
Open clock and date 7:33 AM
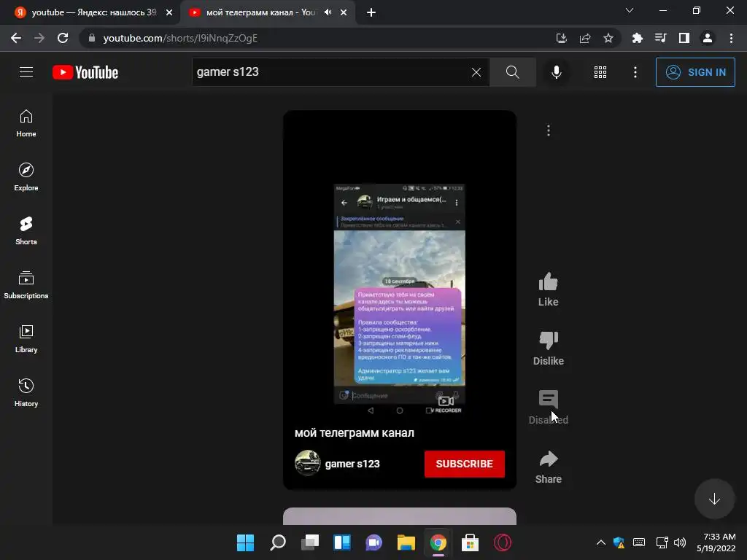(x=716, y=542)
